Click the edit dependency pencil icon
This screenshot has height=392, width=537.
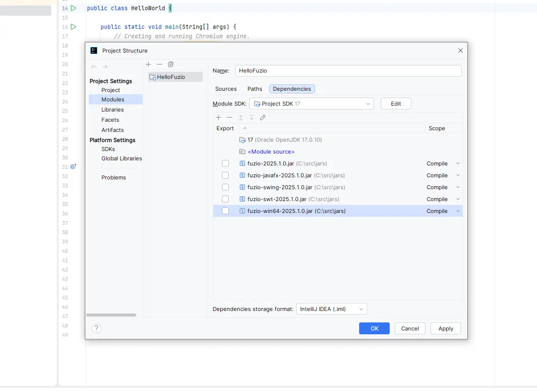coord(263,118)
